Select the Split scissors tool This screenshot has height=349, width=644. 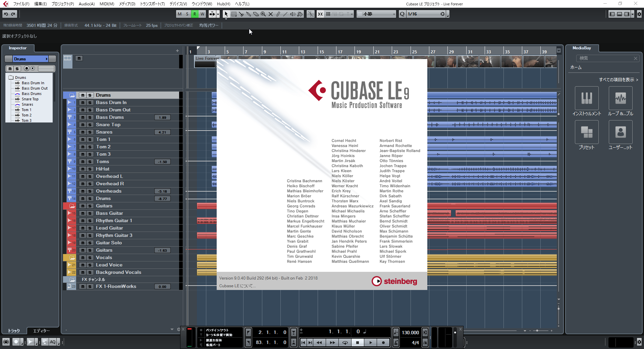241,14
